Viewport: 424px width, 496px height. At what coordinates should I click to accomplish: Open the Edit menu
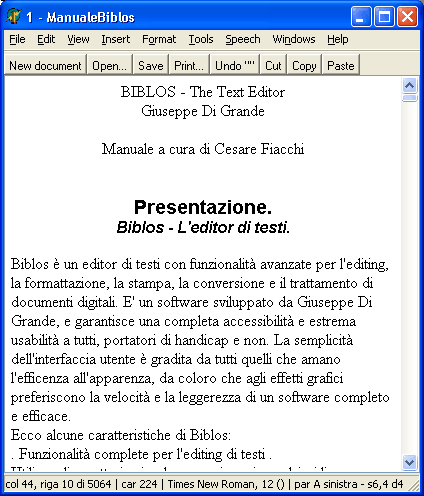pos(46,39)
